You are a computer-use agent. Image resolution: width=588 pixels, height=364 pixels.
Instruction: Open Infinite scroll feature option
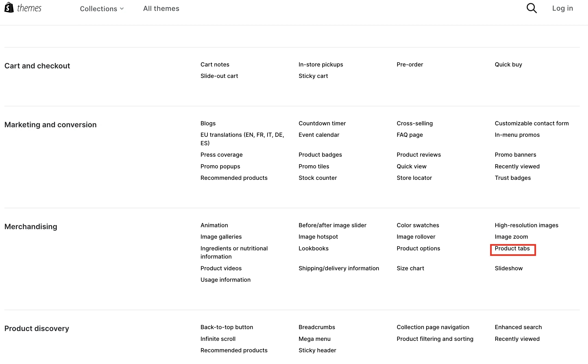pos(218,339)
